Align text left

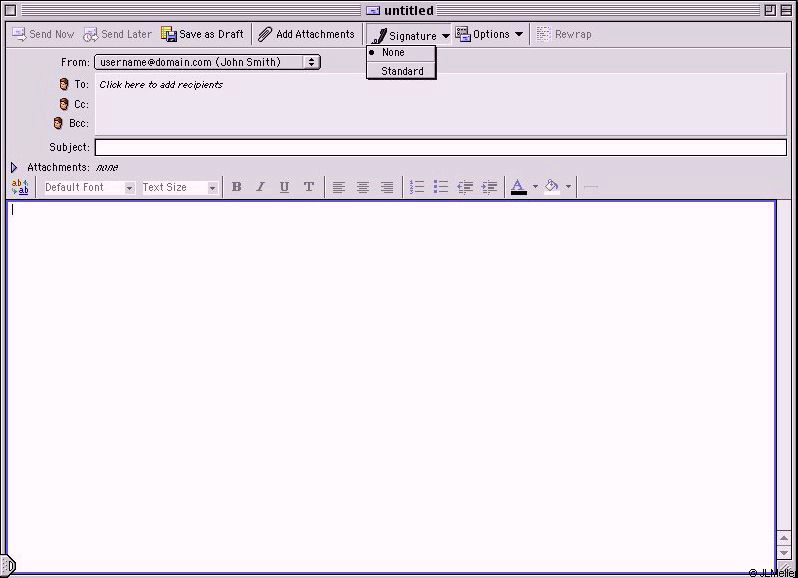tap(338, 187)
